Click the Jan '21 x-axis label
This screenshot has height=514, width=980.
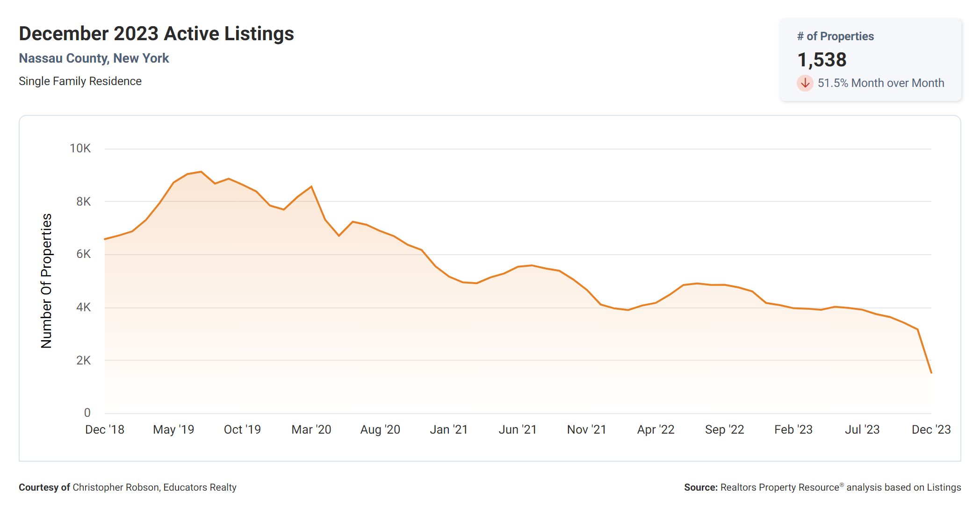click(449, 430)
